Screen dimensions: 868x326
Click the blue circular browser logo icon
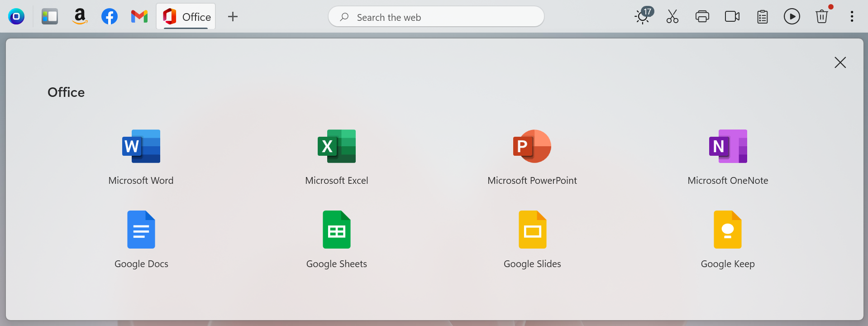click(16, 17)
